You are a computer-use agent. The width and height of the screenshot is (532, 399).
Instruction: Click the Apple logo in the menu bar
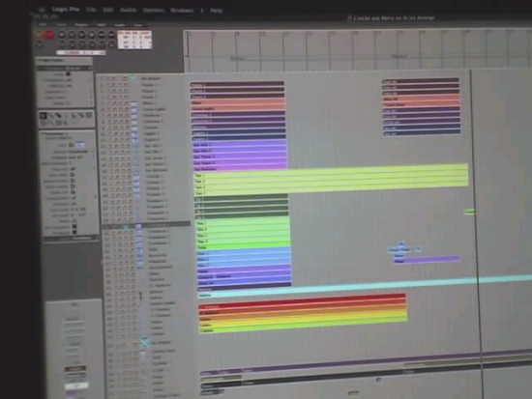pyautogui.click(x=42, y=10)
